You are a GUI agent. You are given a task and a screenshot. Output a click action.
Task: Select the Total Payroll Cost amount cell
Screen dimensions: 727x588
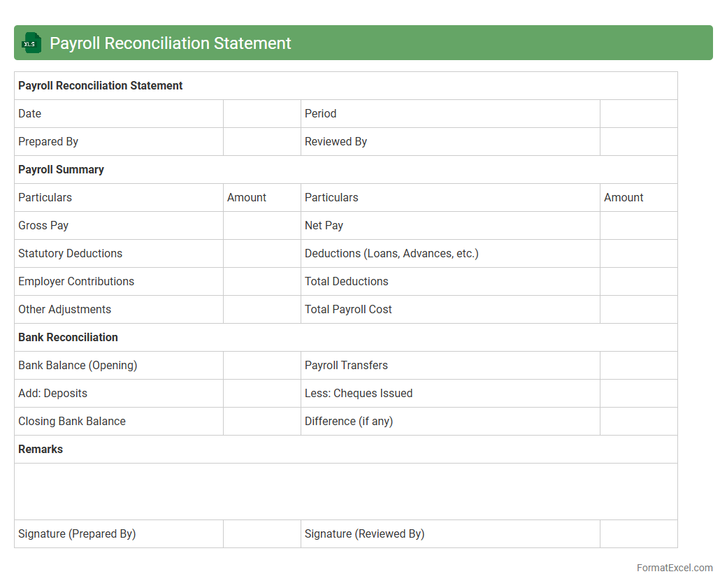coord(638,310)
